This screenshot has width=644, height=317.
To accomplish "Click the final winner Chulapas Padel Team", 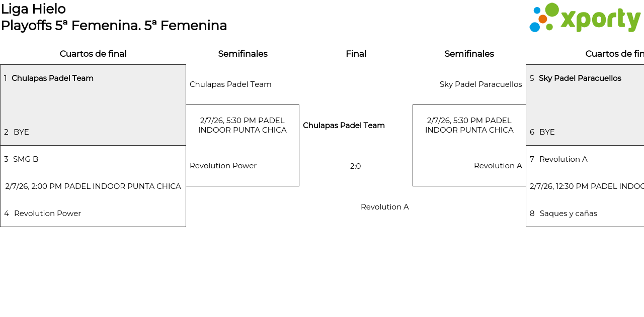I will [344, 126].
